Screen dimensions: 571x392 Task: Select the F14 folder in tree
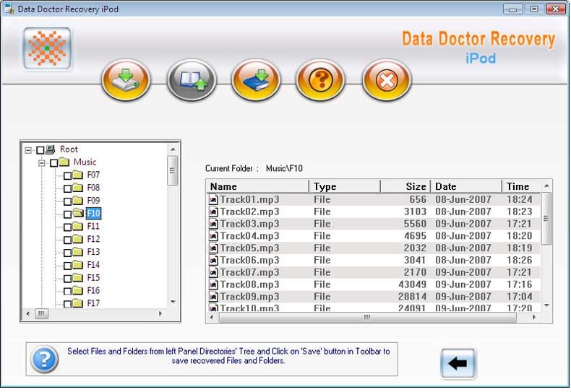(93, 265)
